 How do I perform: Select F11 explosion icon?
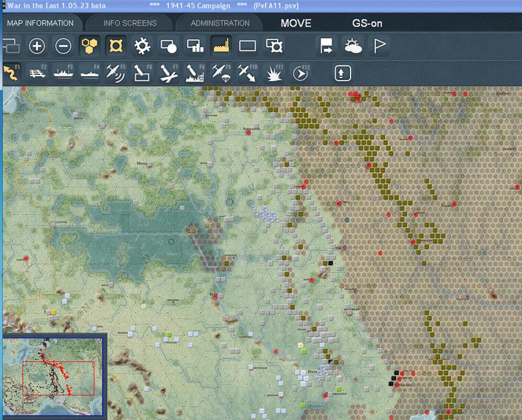275,73
